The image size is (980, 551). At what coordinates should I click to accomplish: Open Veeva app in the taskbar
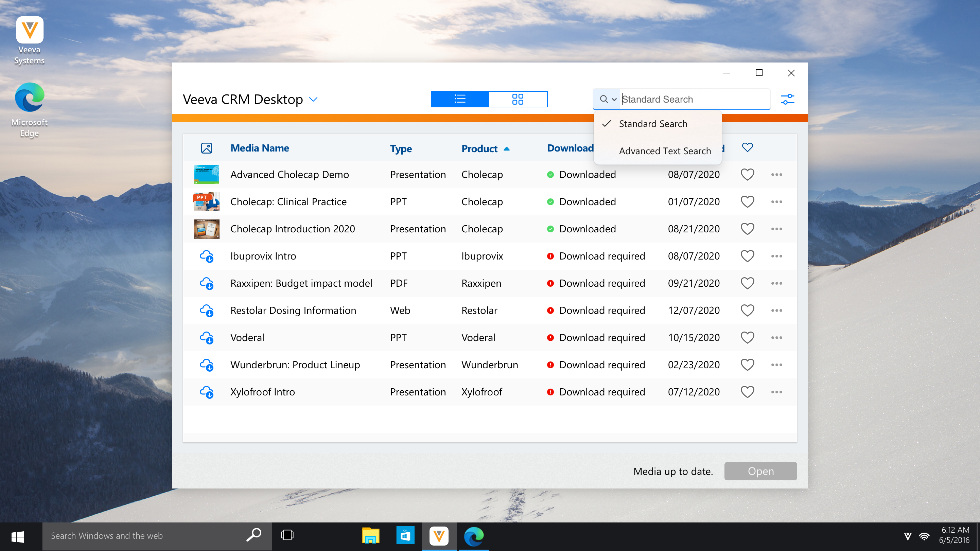tap(439, 536)
